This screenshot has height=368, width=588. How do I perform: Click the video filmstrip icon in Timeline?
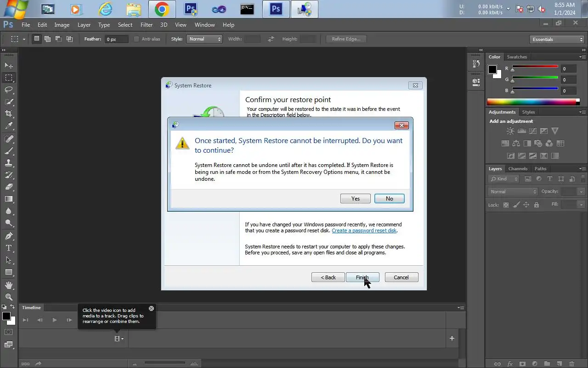(118, 339)
